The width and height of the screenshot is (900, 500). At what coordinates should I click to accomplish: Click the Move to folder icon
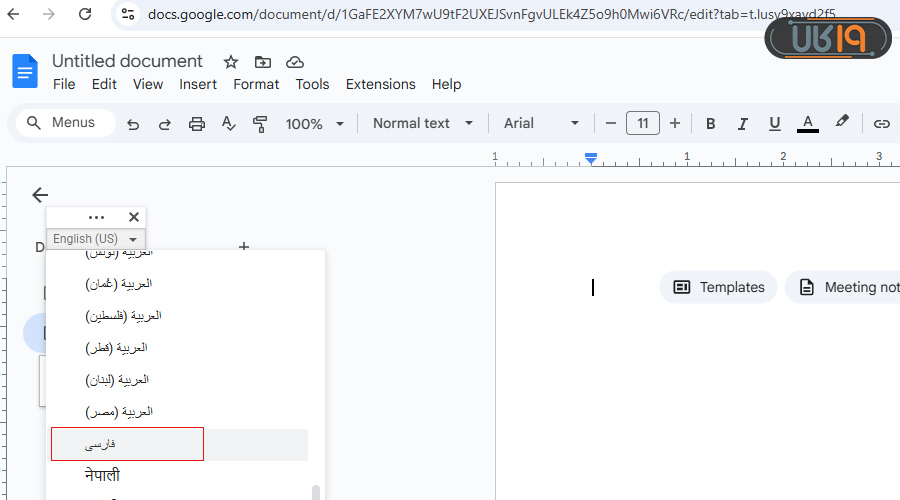[x=263, y=62]
